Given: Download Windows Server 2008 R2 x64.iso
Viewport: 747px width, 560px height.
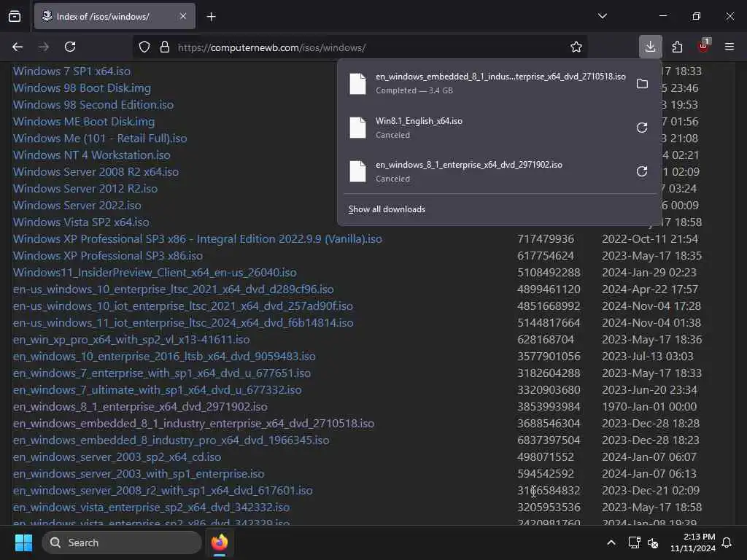Looking at the screenshot, I should [x=96, y=172].
